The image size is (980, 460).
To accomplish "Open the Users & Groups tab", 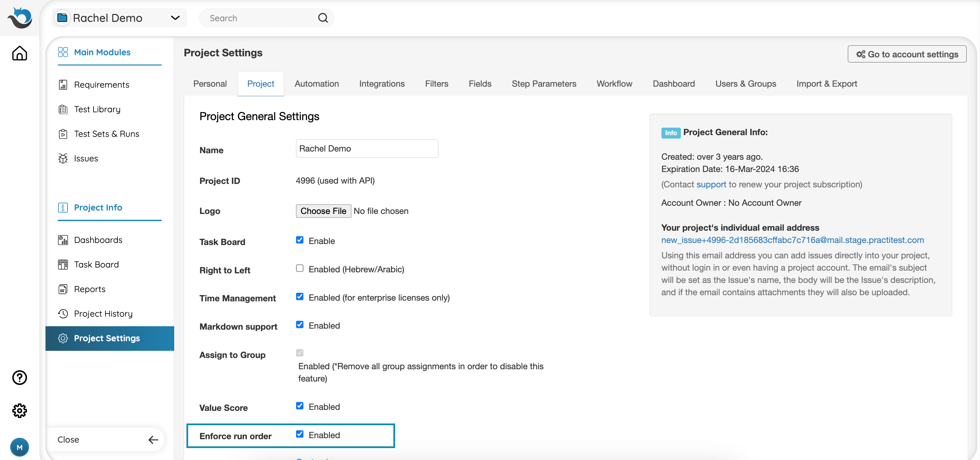I will pyautogui.click(x=745, y=84).
